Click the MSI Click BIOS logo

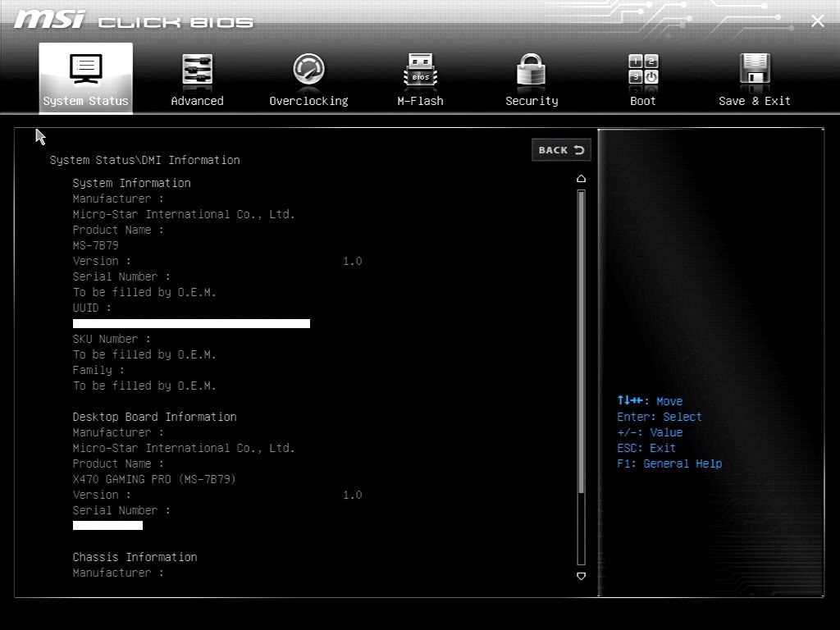[134, 21]
